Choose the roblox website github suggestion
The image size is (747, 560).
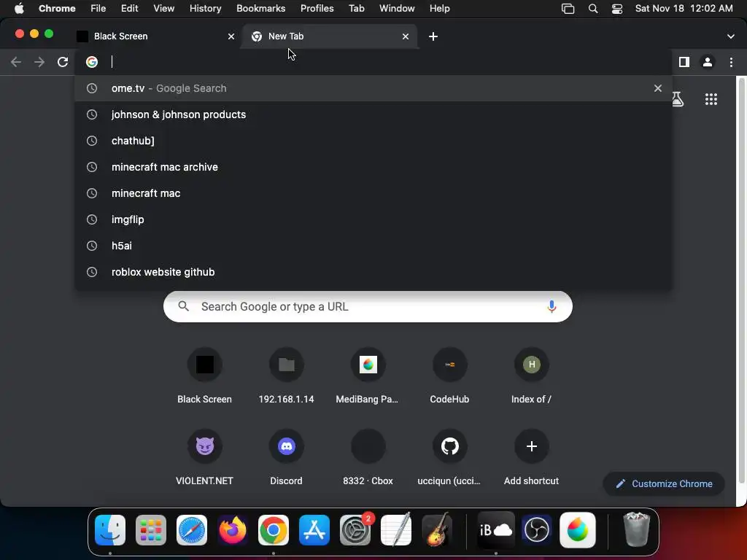pyautogui.click(x=373, y=271)
